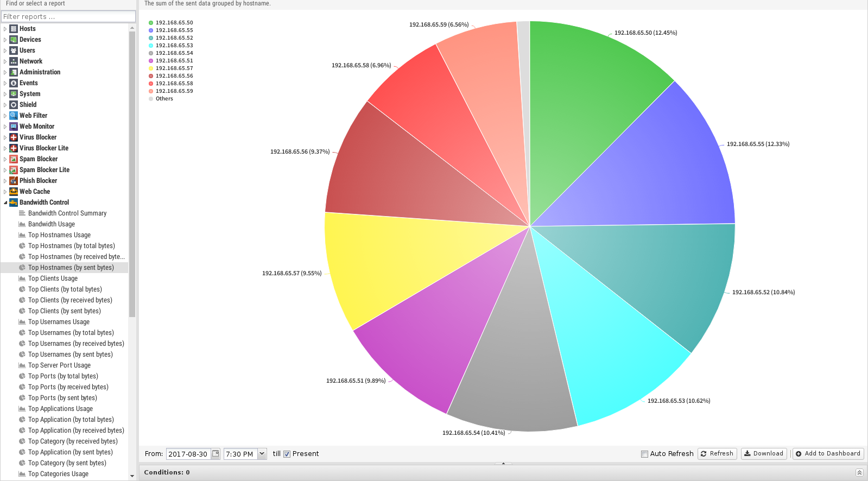This screenshot has width=868, height=481.
Task: Click the System category icon
Action: pyautogui.click(x=14, y=94)
